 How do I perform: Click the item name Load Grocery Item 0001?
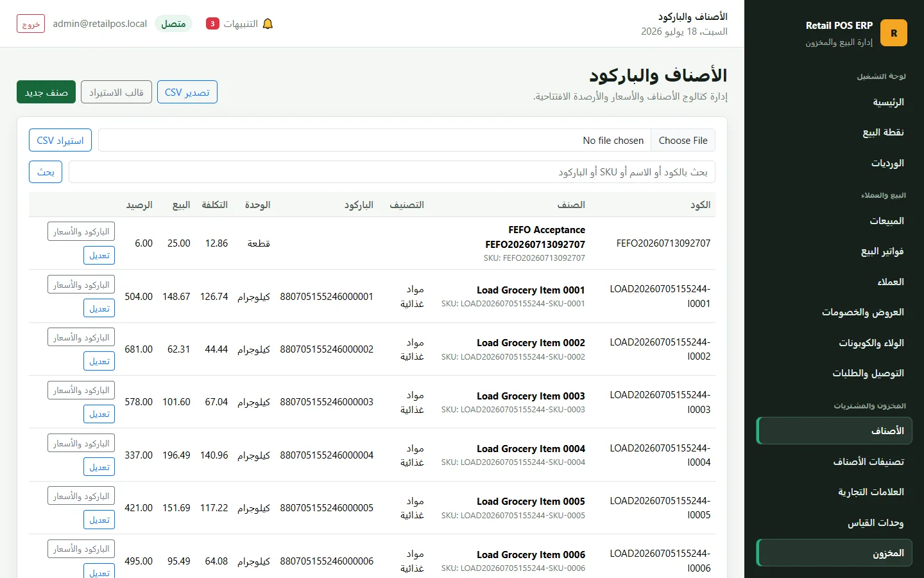point(531,290)
